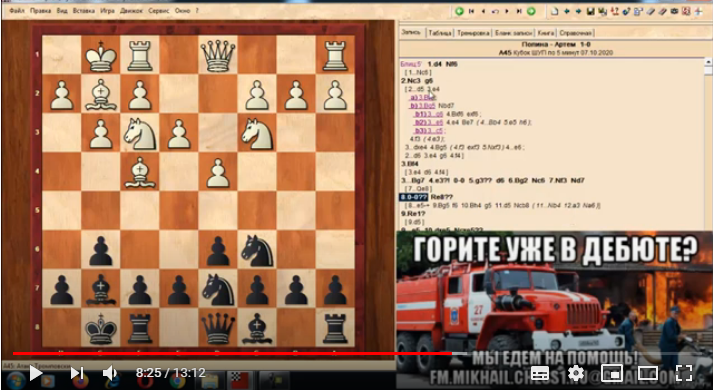This screenshot has width=713, height=390.
Task: Step one move backward in notation
Action: (483, 11)
